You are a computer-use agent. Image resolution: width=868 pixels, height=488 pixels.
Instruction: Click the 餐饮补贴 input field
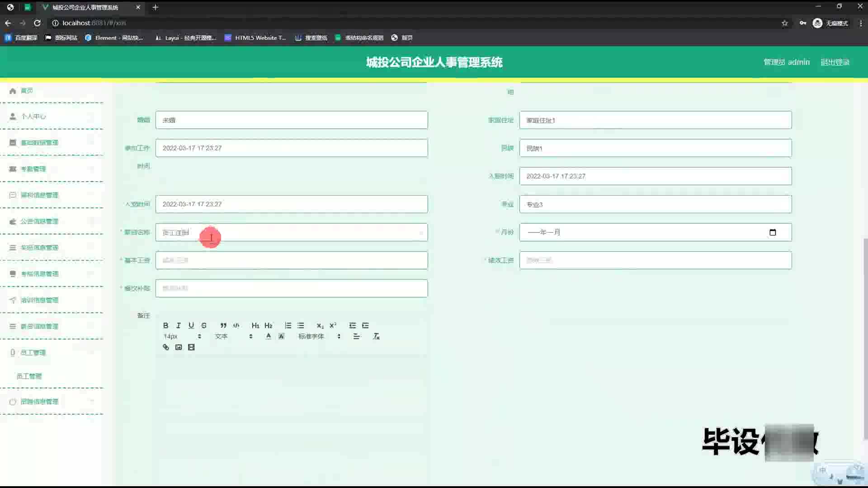click(x=292, y=288)
